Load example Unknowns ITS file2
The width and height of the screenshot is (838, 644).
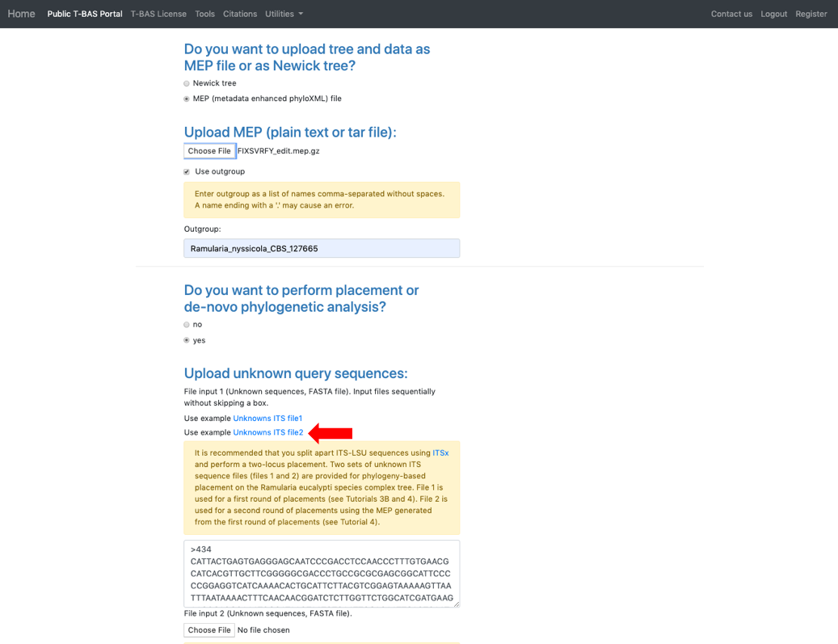[x=268, y=432]
